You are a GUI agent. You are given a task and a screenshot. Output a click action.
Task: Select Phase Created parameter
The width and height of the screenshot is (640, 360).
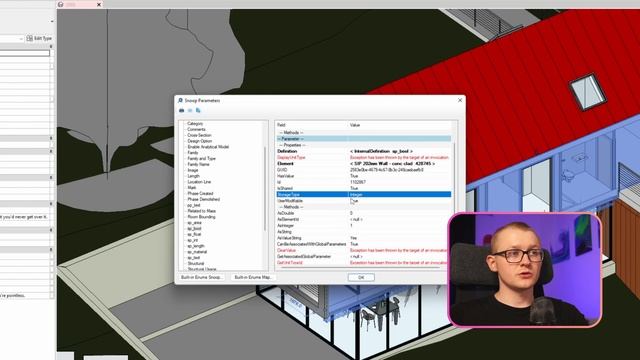200,193
